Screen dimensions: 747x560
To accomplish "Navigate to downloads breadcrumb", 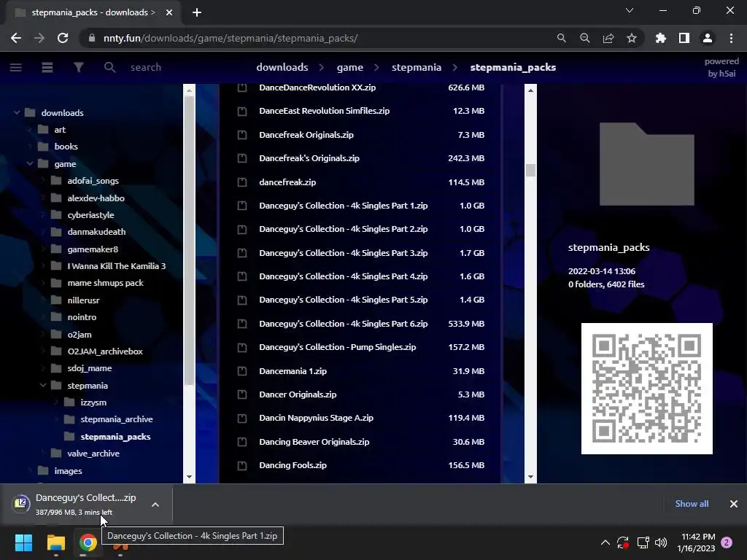I will 282,67.
